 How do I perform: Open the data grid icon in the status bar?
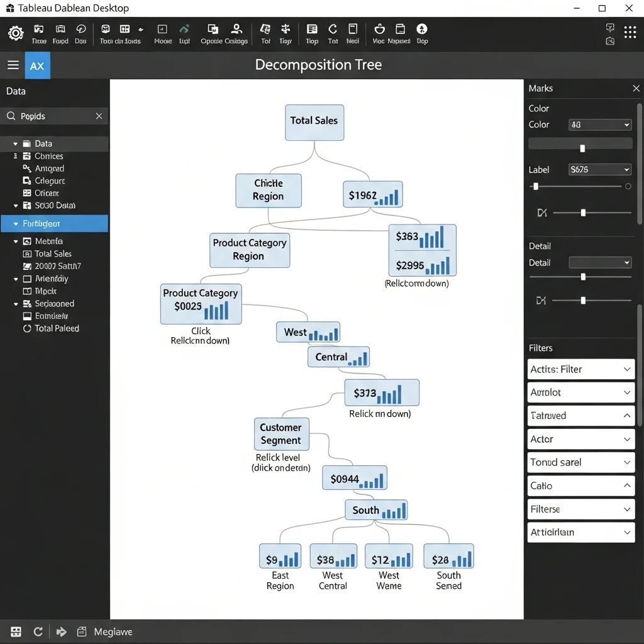pyautogui.click(x=15, y=631)
